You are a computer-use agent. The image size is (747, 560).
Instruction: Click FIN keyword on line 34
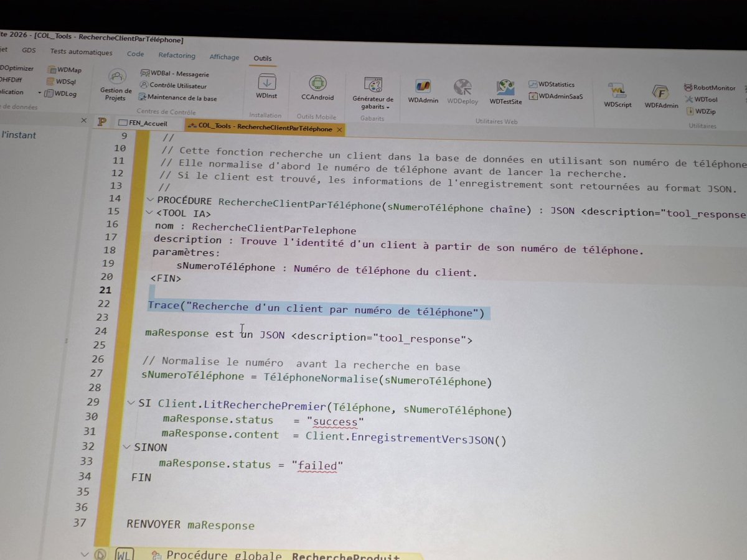click(141, 478)
